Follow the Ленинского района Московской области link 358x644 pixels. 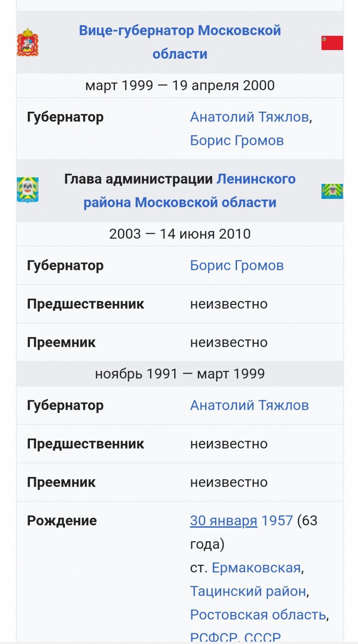pos(189,191)
